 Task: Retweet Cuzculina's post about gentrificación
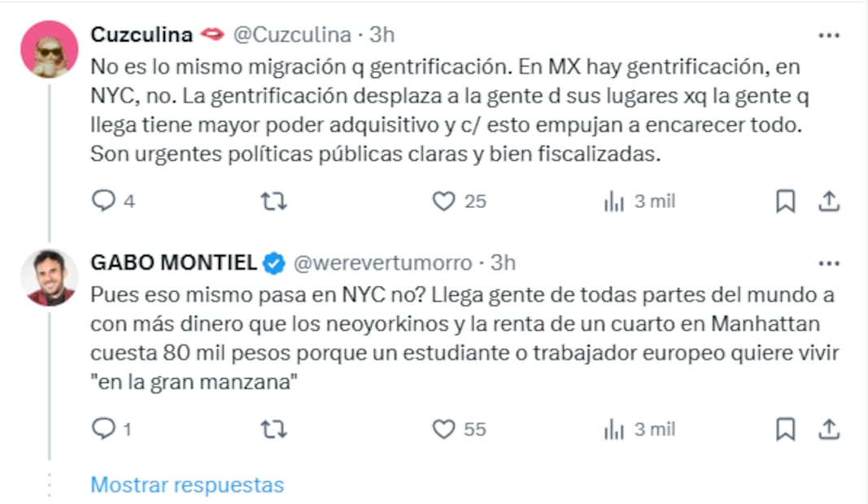273,202
